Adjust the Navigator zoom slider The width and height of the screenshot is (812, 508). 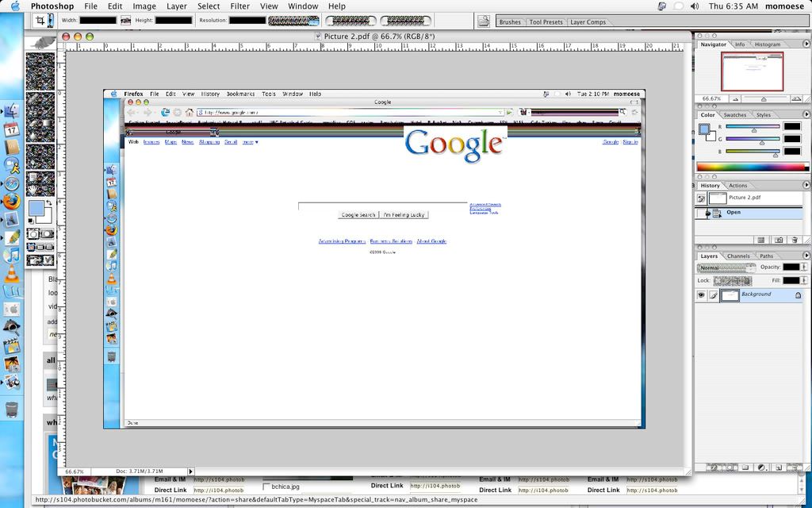(764, 98)
